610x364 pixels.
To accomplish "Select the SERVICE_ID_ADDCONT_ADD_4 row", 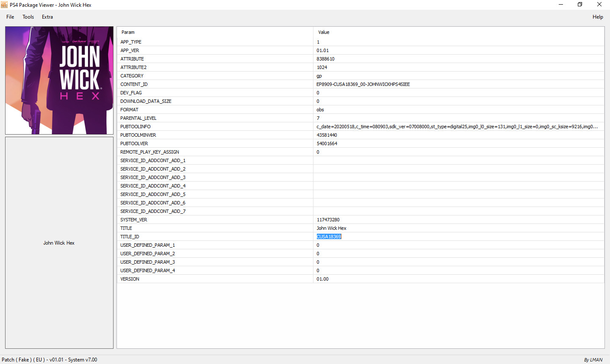I will [360, 186].
